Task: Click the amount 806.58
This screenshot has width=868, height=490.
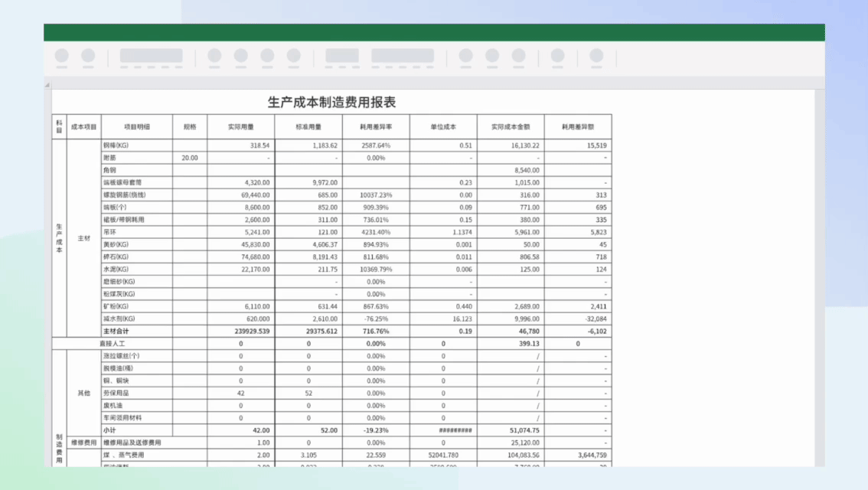Action: 530,257
